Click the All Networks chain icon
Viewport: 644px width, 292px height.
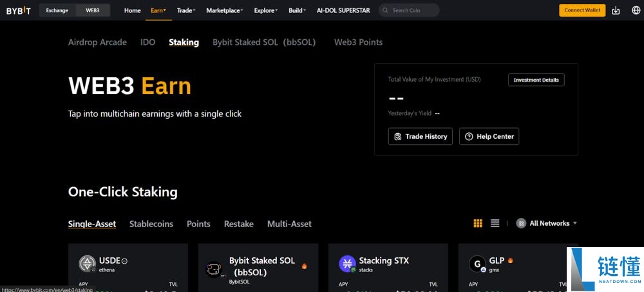pos(521,223)
